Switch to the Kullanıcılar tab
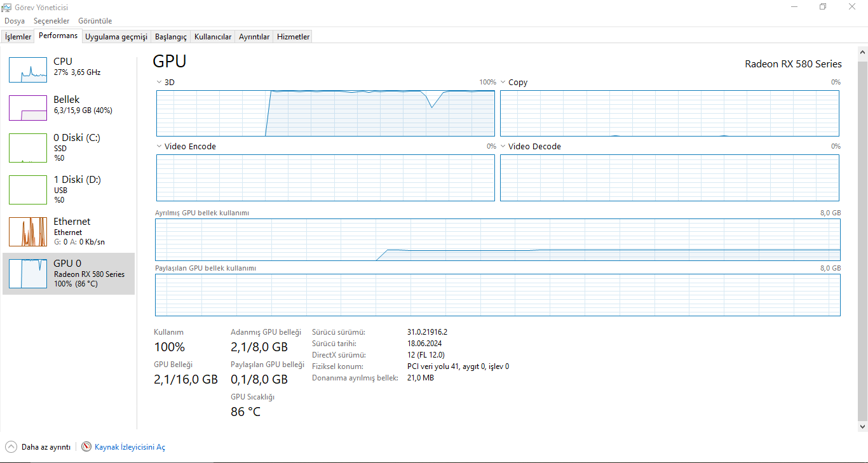 [213, 37]
